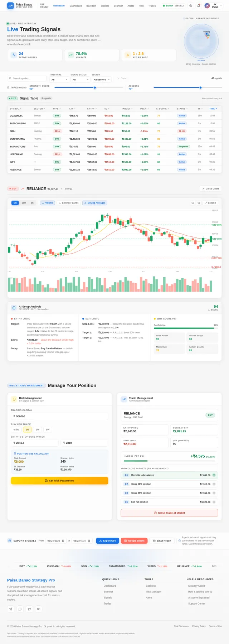
Task: Click the Email Report button
Action: click(162, 540)
